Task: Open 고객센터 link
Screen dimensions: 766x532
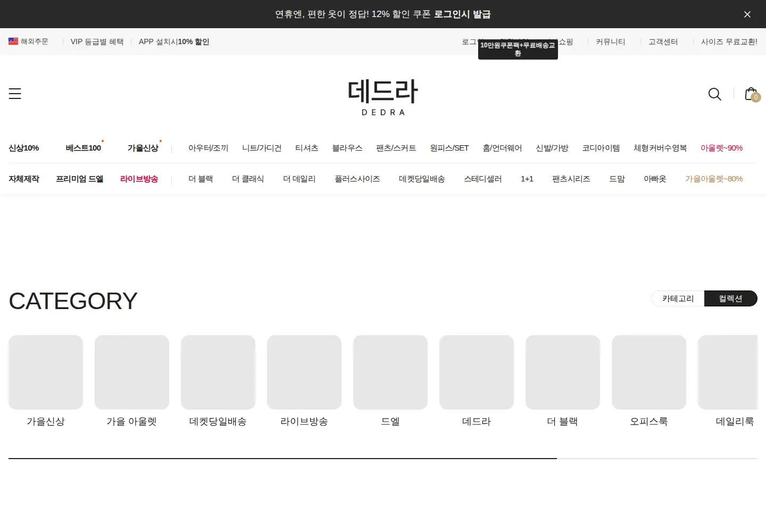Action: 663,41
